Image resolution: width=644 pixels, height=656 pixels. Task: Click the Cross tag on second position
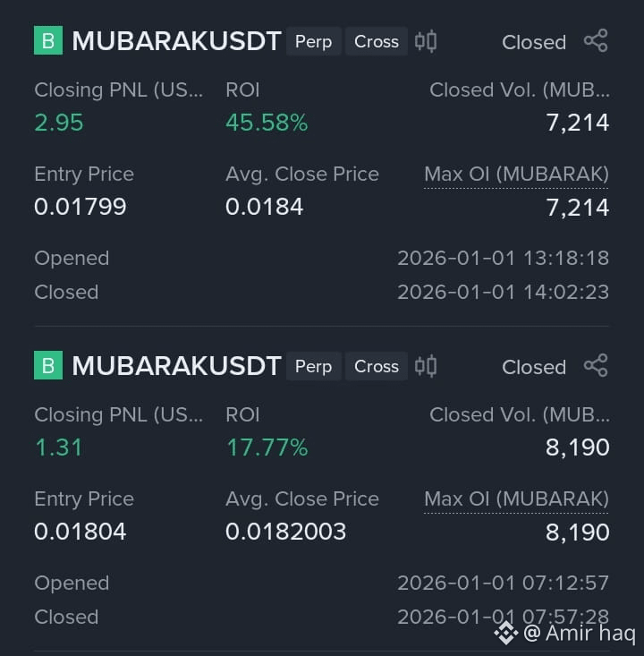[377, 366]
